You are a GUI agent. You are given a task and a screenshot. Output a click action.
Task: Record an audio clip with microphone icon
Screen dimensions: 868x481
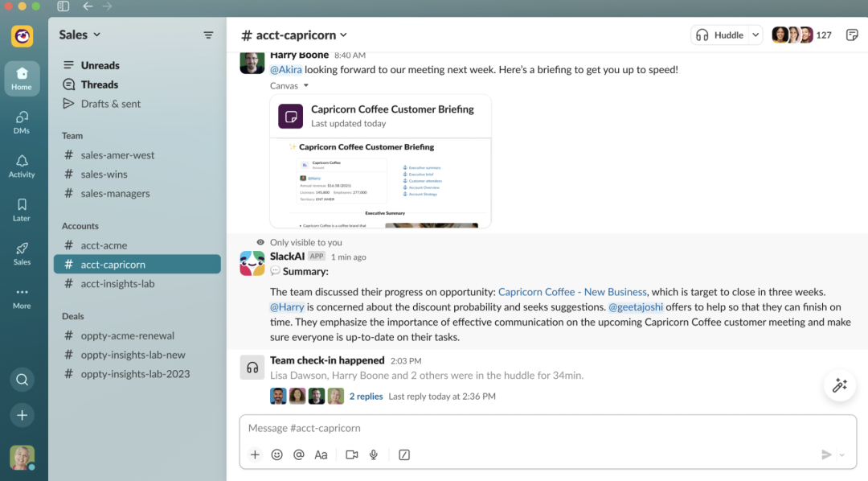point(374,454)
